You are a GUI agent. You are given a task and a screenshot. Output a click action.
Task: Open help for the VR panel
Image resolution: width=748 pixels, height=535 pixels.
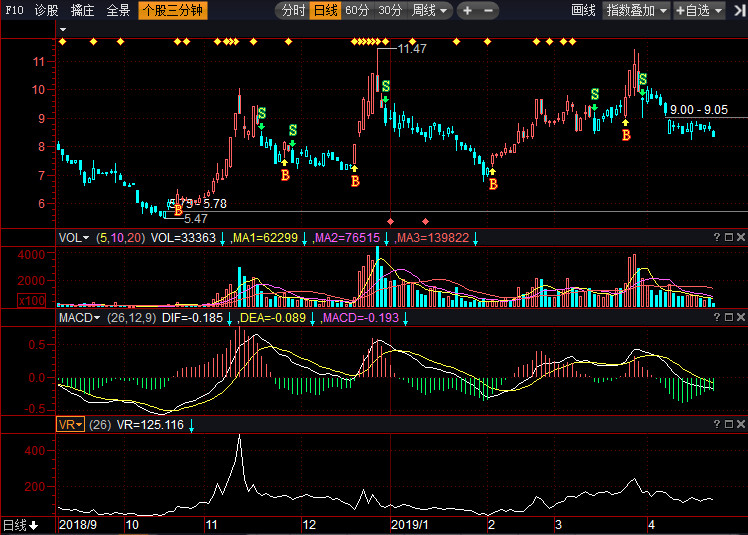click(717, 424)
